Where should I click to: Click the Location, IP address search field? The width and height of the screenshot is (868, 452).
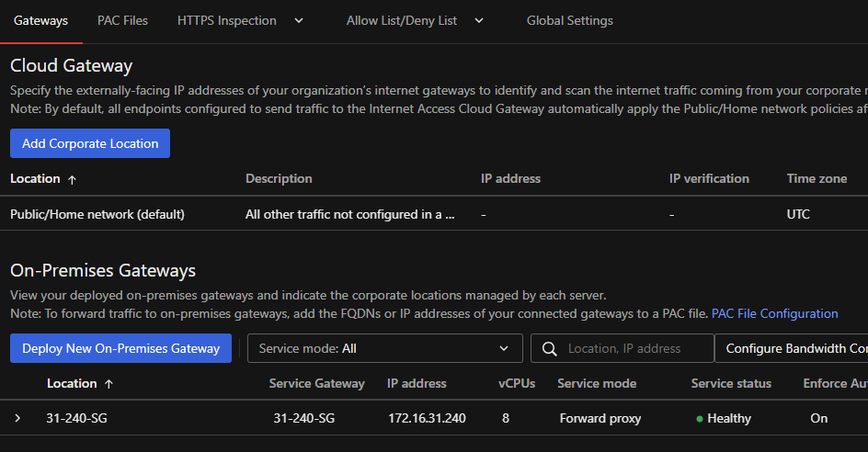tap(634, 348)
